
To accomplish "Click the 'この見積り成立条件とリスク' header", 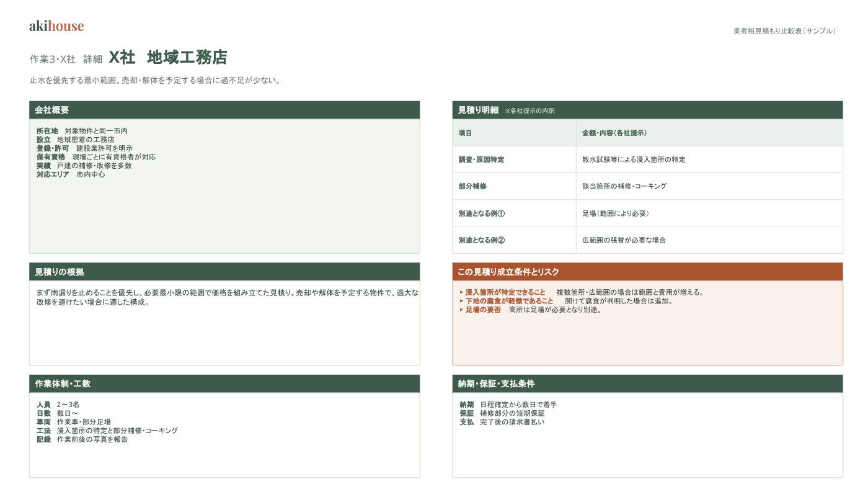I will 647,272.
